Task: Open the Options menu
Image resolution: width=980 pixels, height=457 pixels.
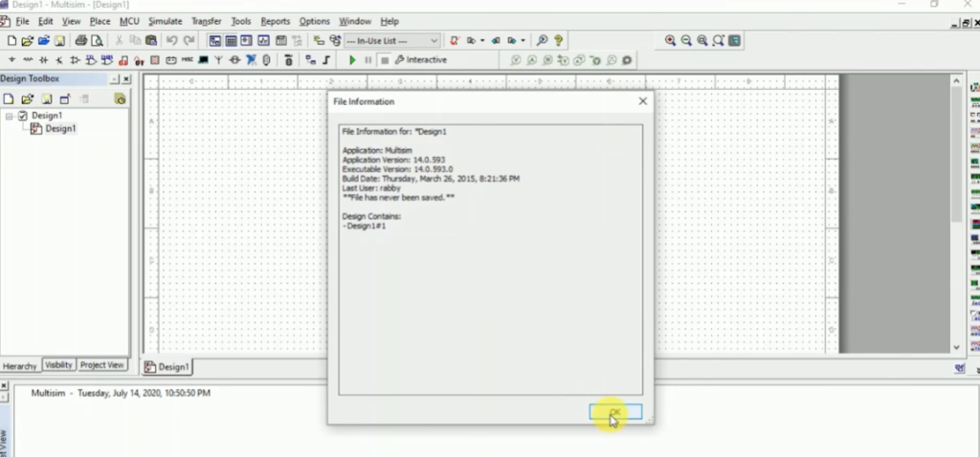Action: click(314, 21)
